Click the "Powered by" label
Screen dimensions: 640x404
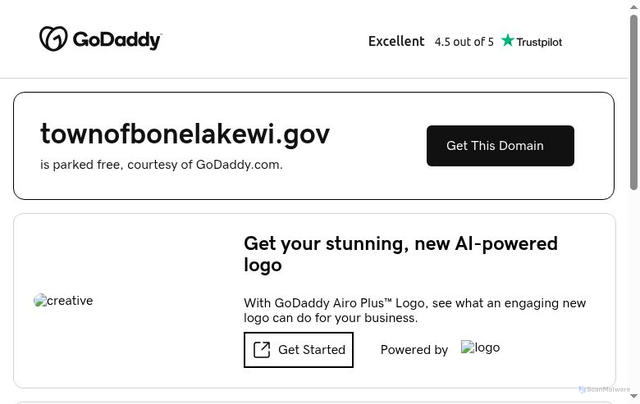coord(414,350)
